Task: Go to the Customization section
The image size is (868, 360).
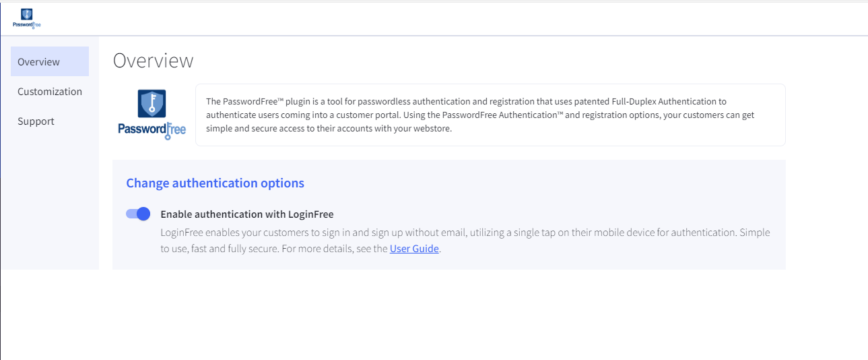Action: pyautogui.click(x=50, y=92)
